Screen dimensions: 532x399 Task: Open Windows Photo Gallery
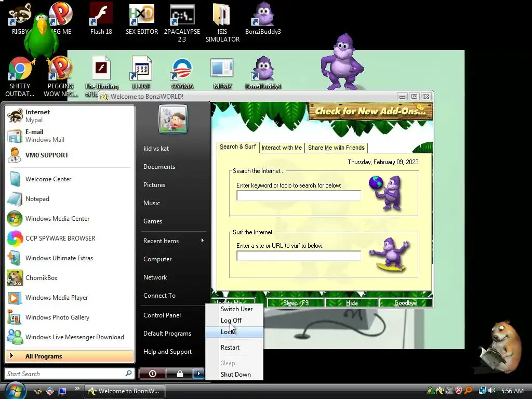point(70,317)
